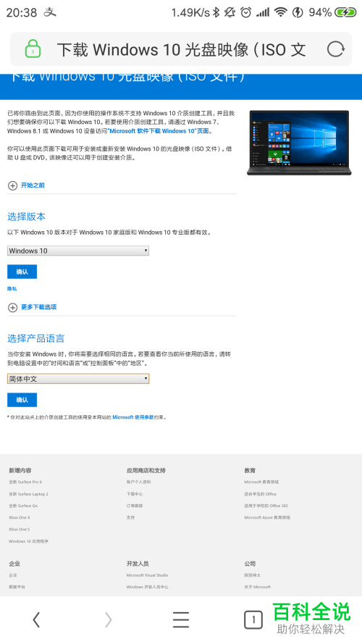This screenshot has width=362, height=644.
Task: Open 适用于学校的 Office 365 link
Action: pyautogui.click(x=266, y=506)
